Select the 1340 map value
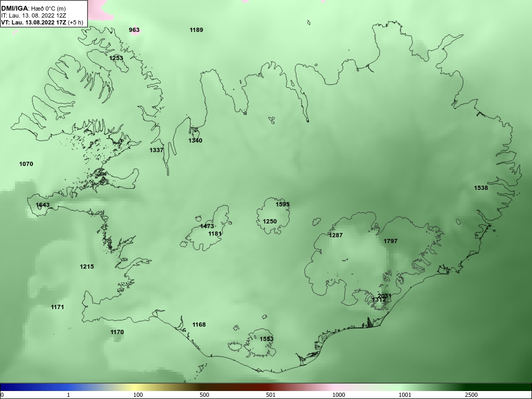 195,140
